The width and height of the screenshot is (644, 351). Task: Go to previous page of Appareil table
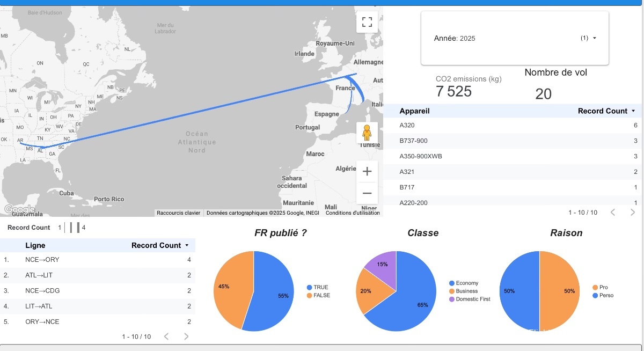coord(613,213)
